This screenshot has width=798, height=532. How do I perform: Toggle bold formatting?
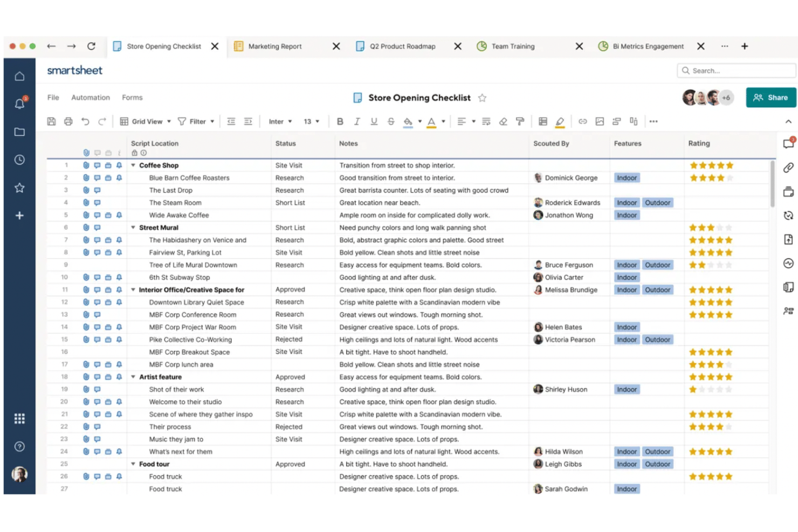coord(340,121)
